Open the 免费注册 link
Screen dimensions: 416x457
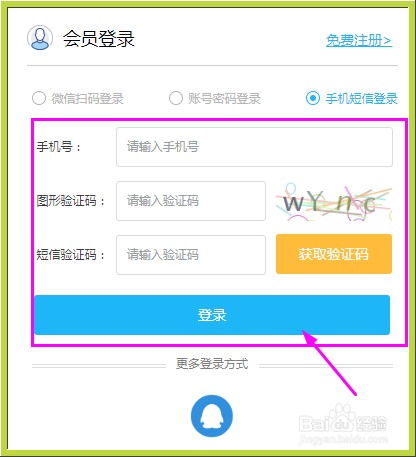(x=359, y=40)
